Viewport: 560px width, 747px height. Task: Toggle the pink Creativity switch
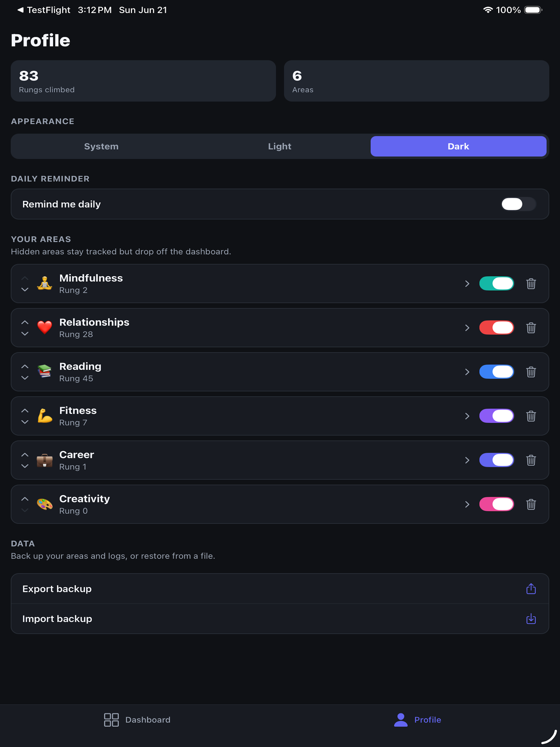[496, 504]
